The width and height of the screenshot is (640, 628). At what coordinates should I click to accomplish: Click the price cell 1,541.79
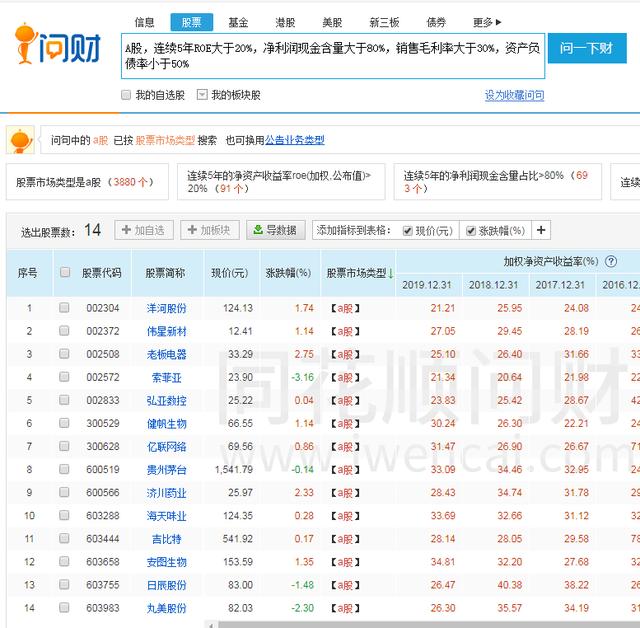234,470
